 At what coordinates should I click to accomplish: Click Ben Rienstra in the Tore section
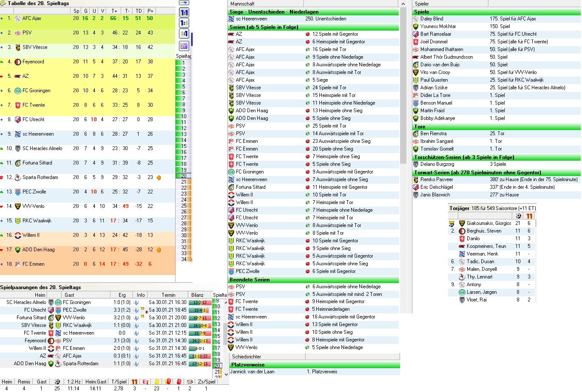[433, 134]
